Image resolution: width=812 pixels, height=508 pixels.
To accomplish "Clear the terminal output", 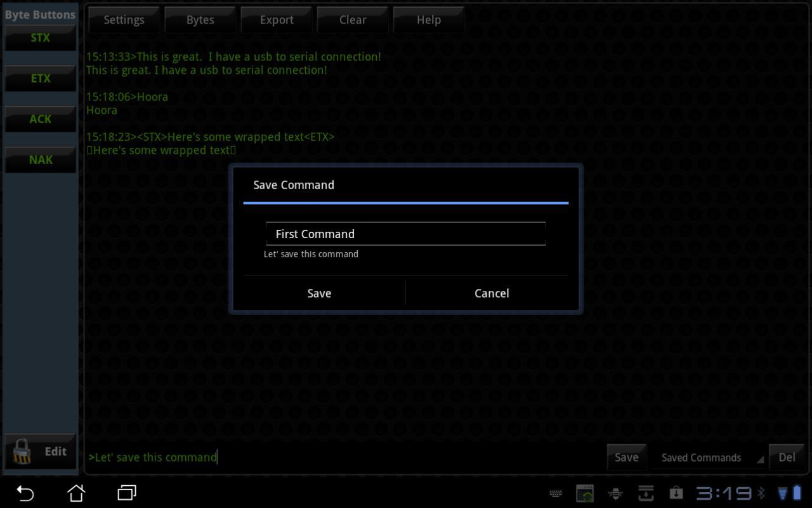I will 352,20.
